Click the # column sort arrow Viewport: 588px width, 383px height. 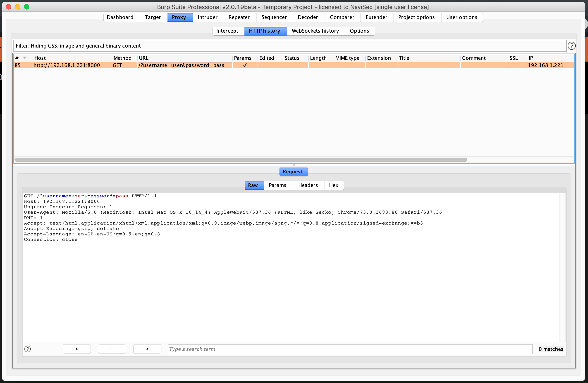pos(25,58)
